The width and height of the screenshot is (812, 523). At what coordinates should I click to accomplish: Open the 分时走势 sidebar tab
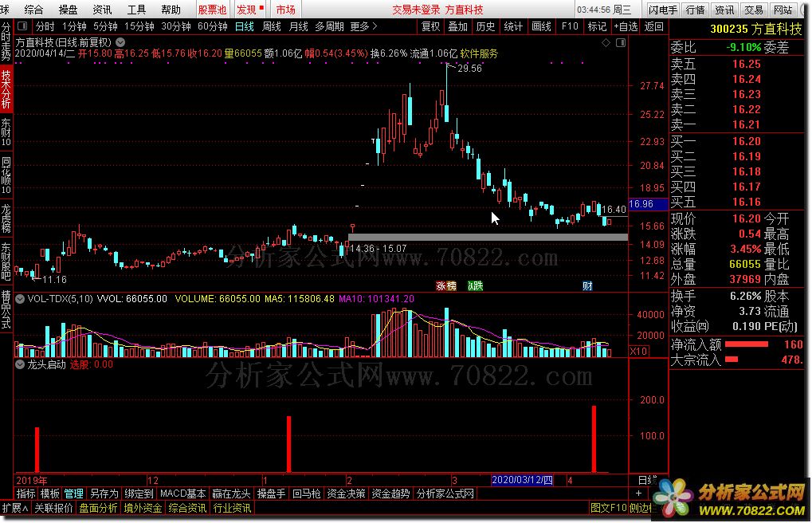(6, 41)
